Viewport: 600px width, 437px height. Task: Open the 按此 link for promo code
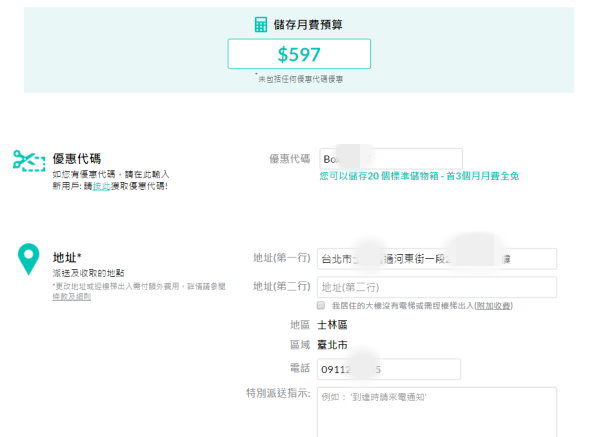pos(101,186)
